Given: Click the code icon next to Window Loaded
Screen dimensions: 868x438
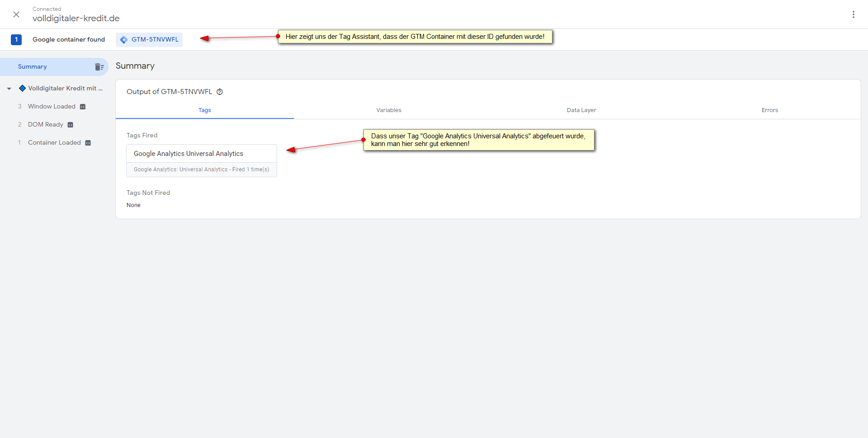Looking at the screenshot, I should pos(83,107).
